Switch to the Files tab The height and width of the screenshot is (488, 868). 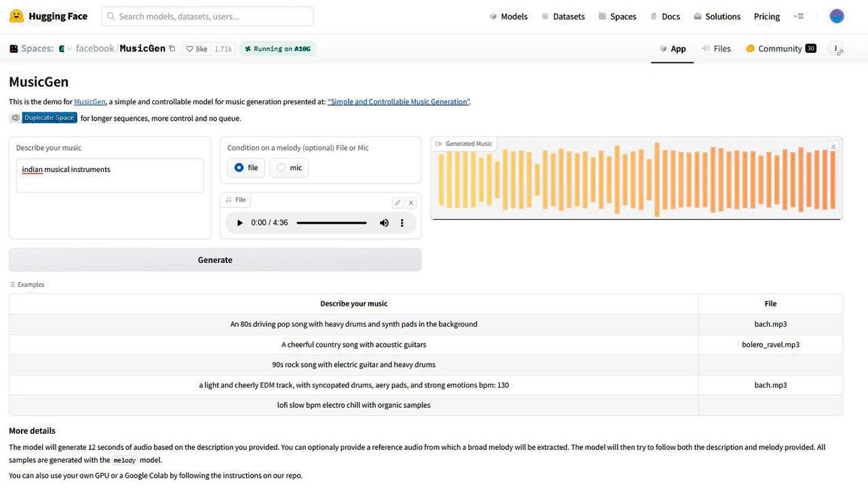coord(716,49)
